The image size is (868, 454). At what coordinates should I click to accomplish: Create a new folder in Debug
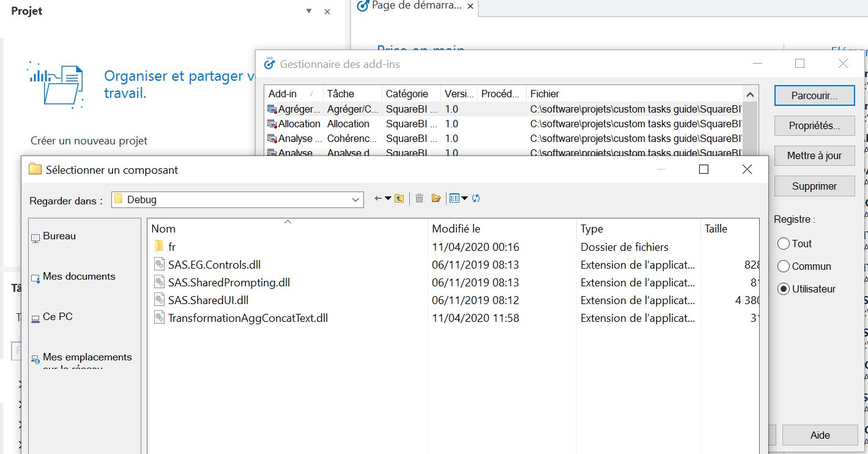click(x=436, y=198)
